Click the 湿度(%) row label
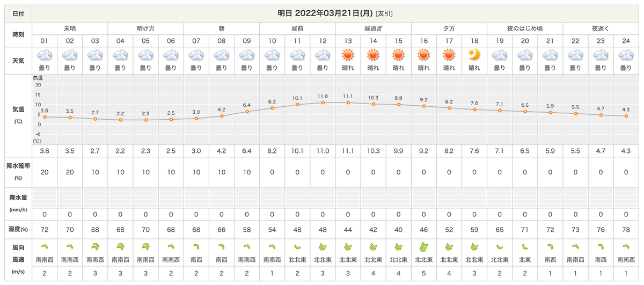 (x=18, y=229)
